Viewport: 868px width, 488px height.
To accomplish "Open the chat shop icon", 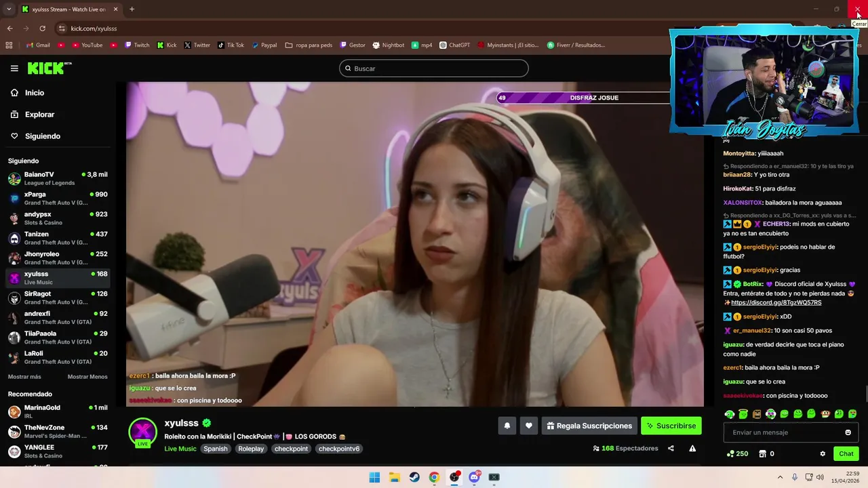I will 762,453.
